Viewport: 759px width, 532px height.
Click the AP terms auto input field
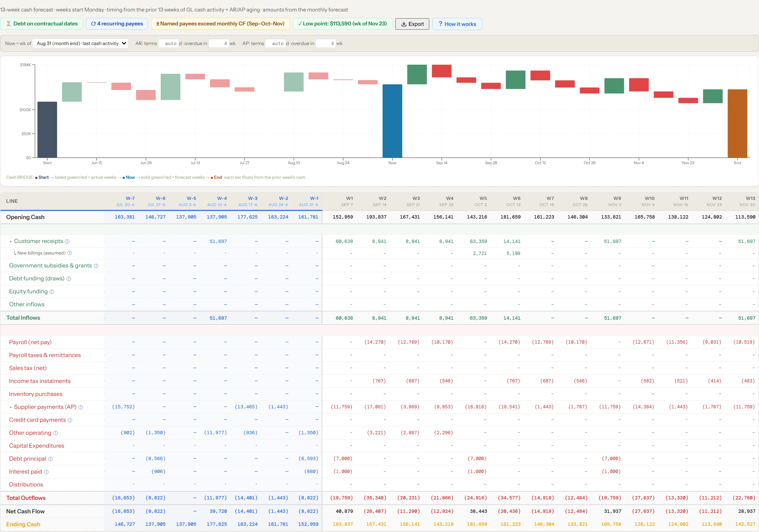coord(276,43)
